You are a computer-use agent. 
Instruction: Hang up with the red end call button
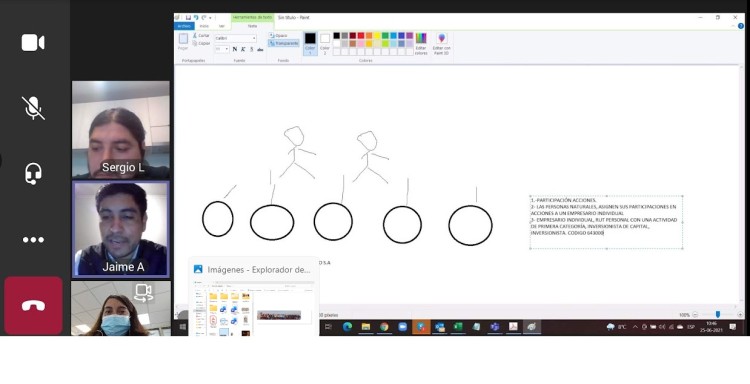pyautogui.click(x=33, y=306)
